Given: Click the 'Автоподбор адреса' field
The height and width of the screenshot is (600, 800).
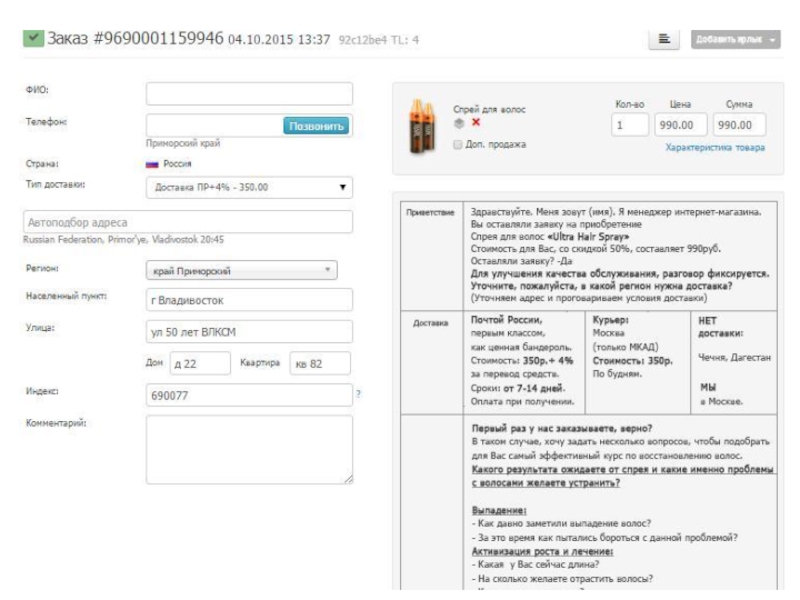Looking at the screenshot, I should click(188, 222).
